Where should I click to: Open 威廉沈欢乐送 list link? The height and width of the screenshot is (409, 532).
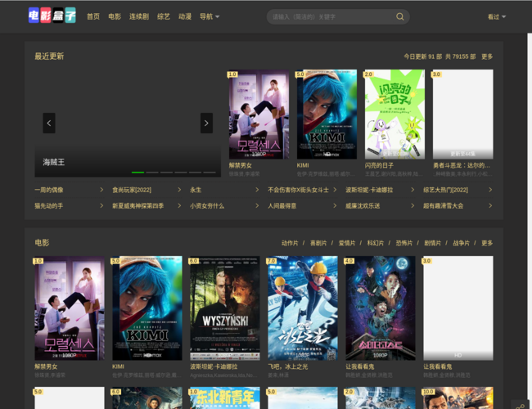[x=363, y=206]
